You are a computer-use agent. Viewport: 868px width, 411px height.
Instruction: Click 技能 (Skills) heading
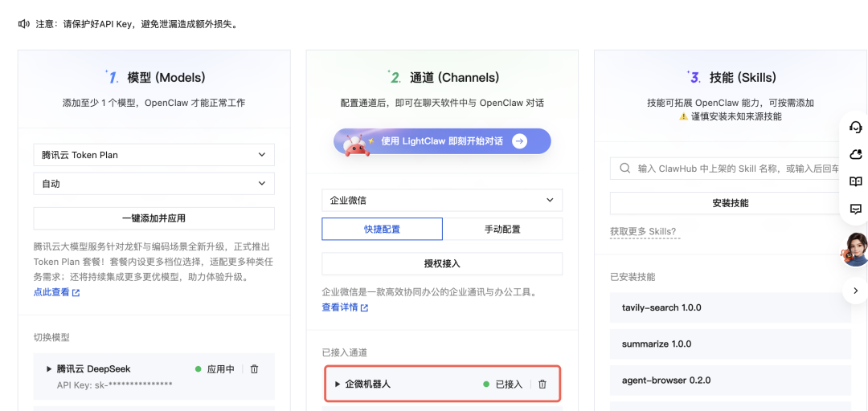[743, 77]
